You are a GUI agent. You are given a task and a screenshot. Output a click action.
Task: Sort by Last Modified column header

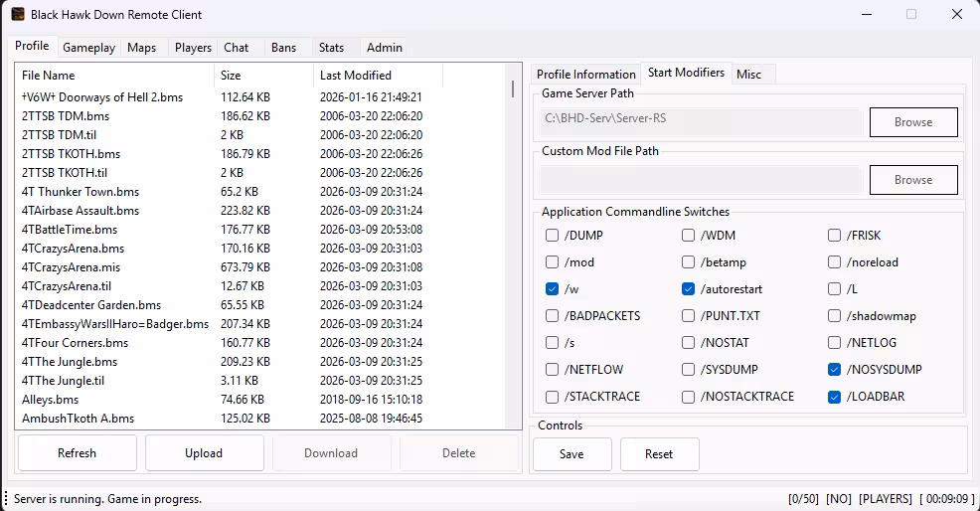coord(378,76)
